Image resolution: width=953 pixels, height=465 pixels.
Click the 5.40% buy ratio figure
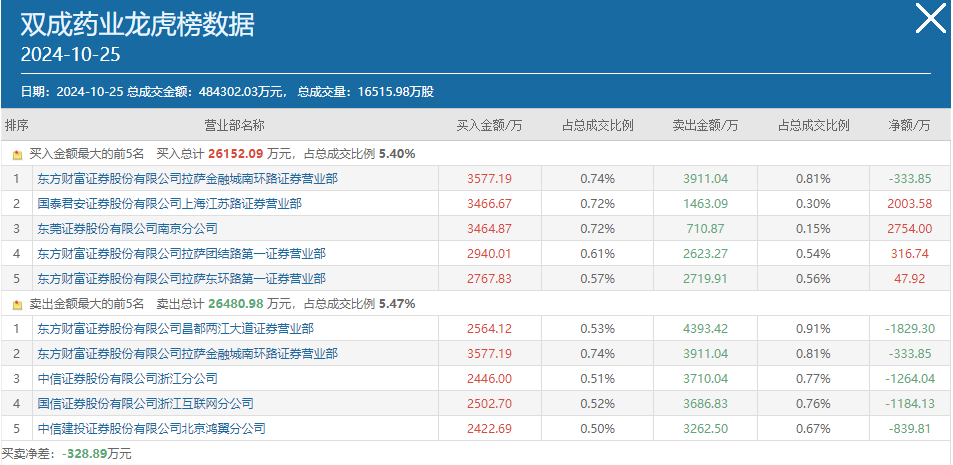397,154
